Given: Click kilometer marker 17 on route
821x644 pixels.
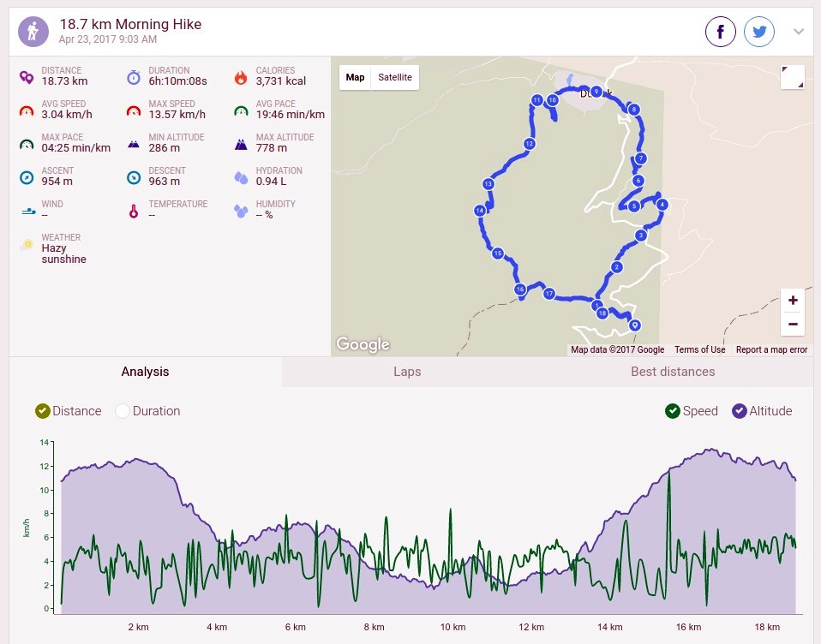Looking at the screenshot, I should (548, 294).
